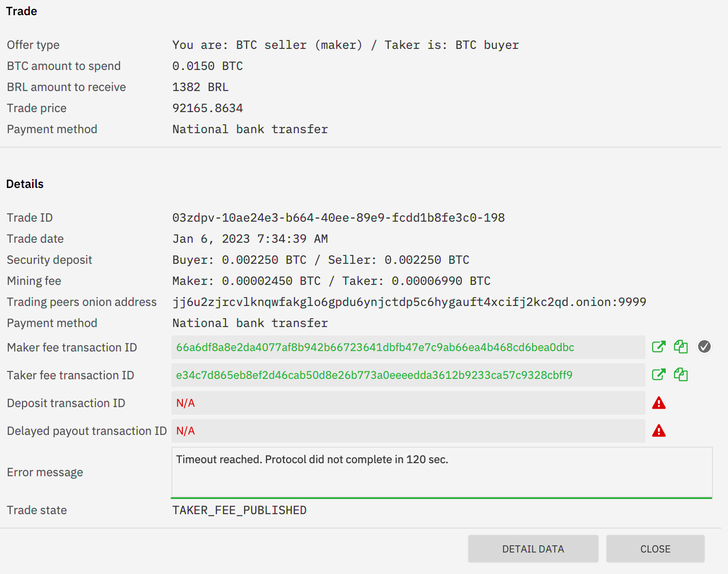Click DETAIL DATA button
728x574 pixels.
coord(533,548)
